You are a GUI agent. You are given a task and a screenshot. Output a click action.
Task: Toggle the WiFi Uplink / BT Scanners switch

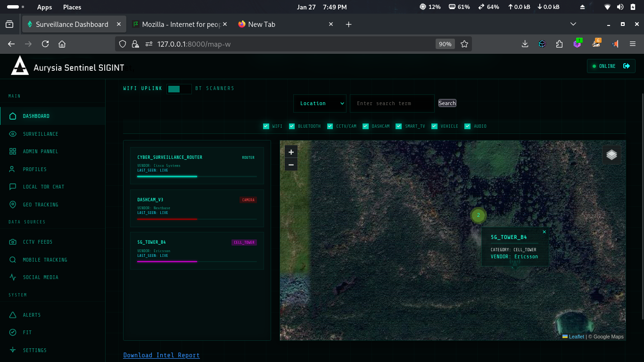click(x=179, y=89)
